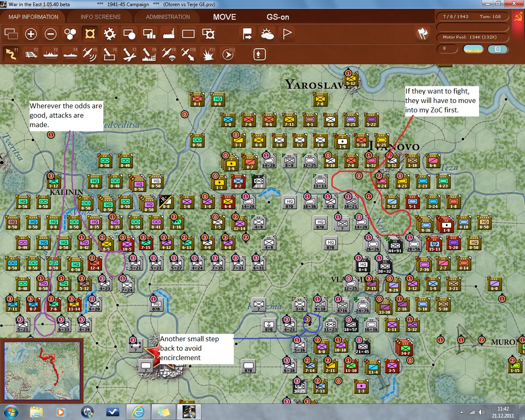Click the up-arrow box toolbar button
This screenshot has height=420, width=525.
[259, 54]
